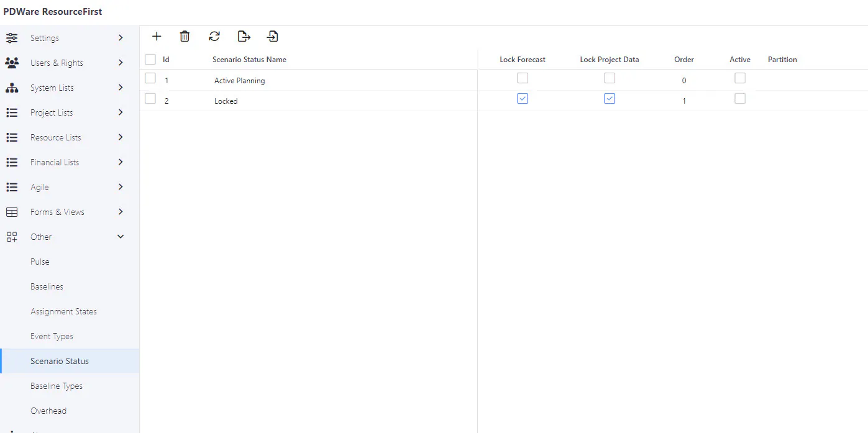868x433 pixels.
Task: Uncheck Lock Project Data for Locked status
Action: pos(610,99)
